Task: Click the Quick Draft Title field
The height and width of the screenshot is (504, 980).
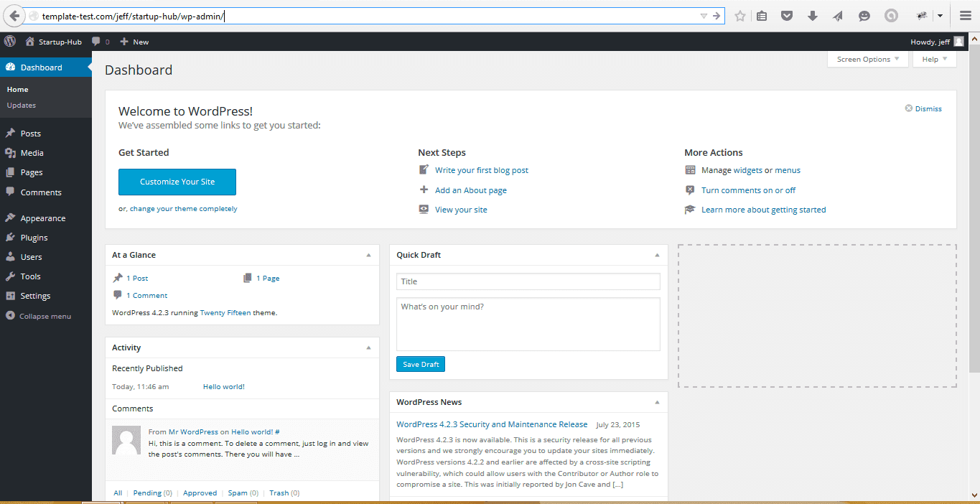Action: (x=528, y=281)
